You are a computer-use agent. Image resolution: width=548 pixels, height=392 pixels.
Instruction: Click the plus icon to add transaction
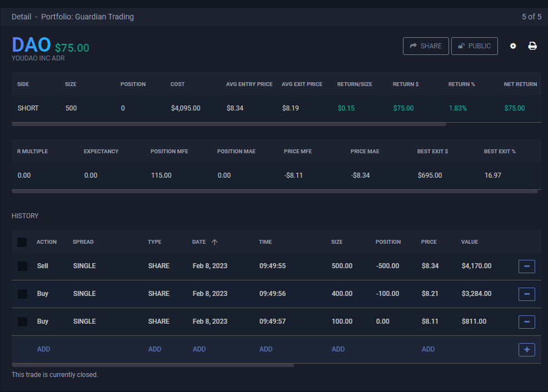[x=526, y=350]
